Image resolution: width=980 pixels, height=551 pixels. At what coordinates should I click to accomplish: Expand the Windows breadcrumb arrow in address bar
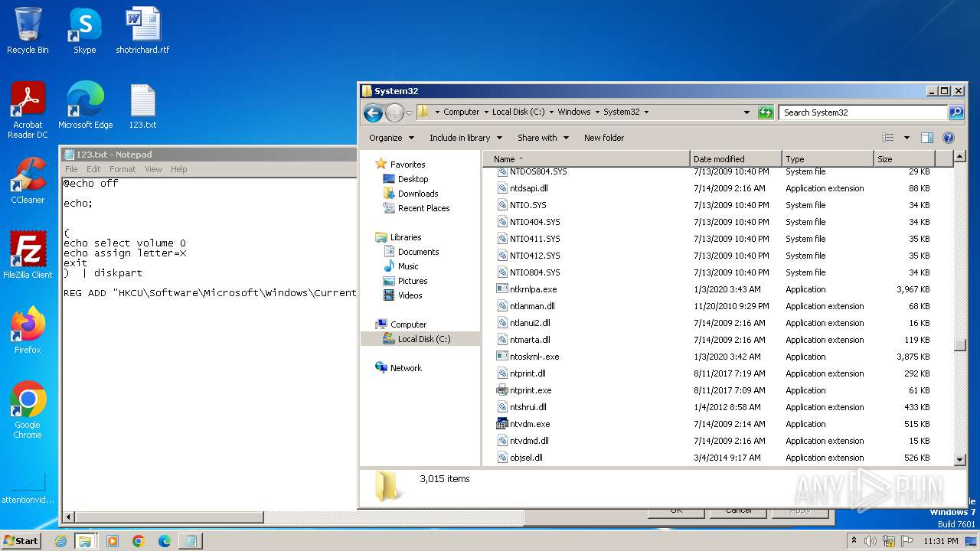[597, 112]
